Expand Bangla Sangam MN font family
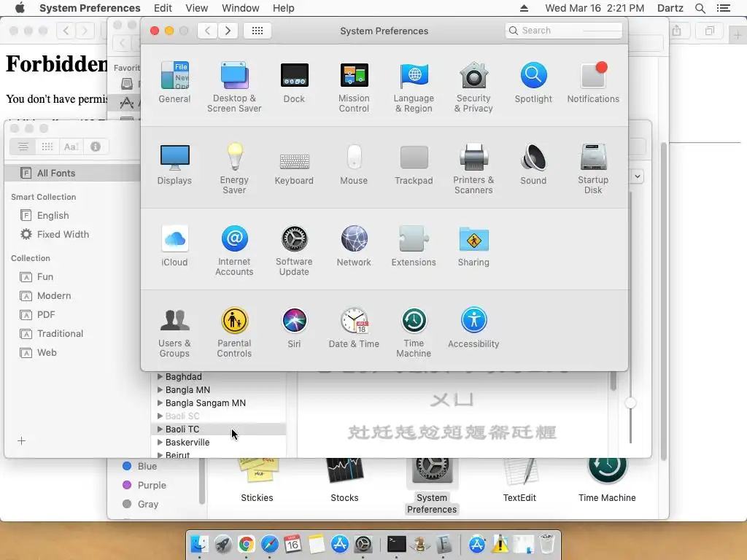Screen dimensions: 747x560 [160, 402]
